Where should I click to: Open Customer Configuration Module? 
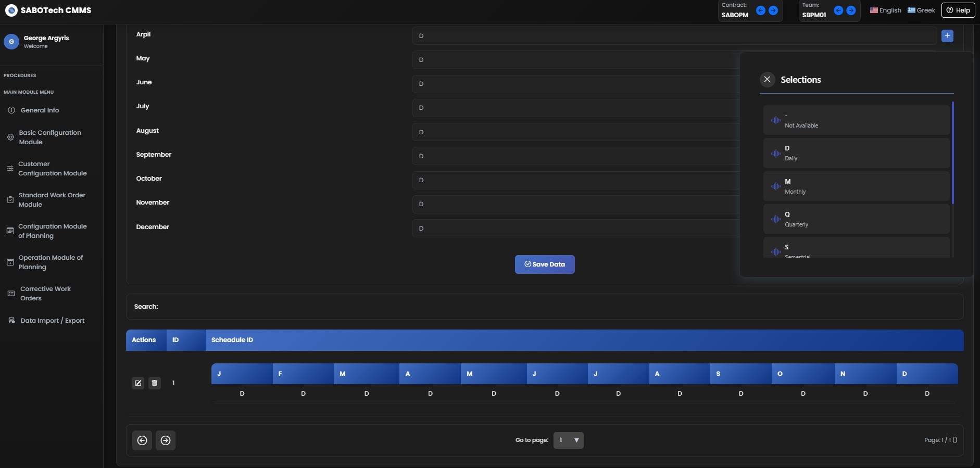click(52, 169)
